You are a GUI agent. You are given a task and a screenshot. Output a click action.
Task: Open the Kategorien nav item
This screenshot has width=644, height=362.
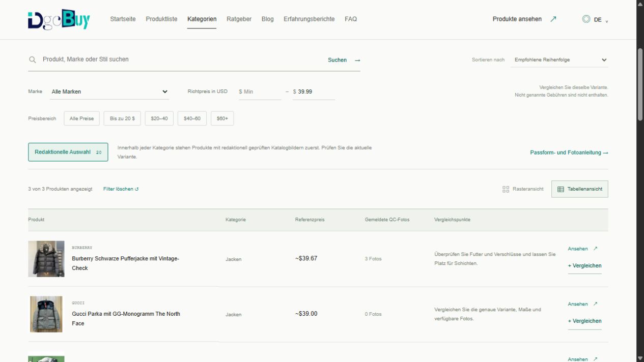click(x=202, y=19)
